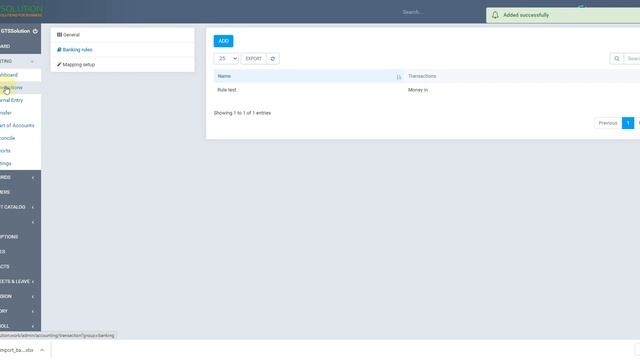Click the table search input field
640x360 pixels.
coord(633,59)
